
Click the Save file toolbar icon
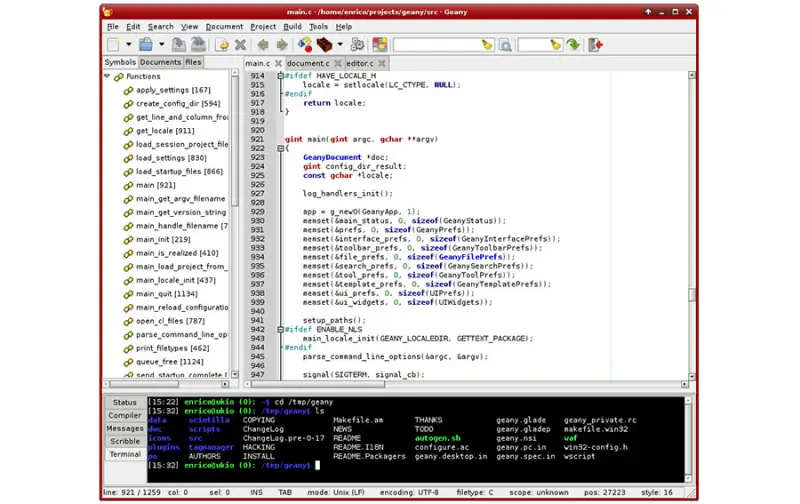pyautogui.click(x=179, y=45)
